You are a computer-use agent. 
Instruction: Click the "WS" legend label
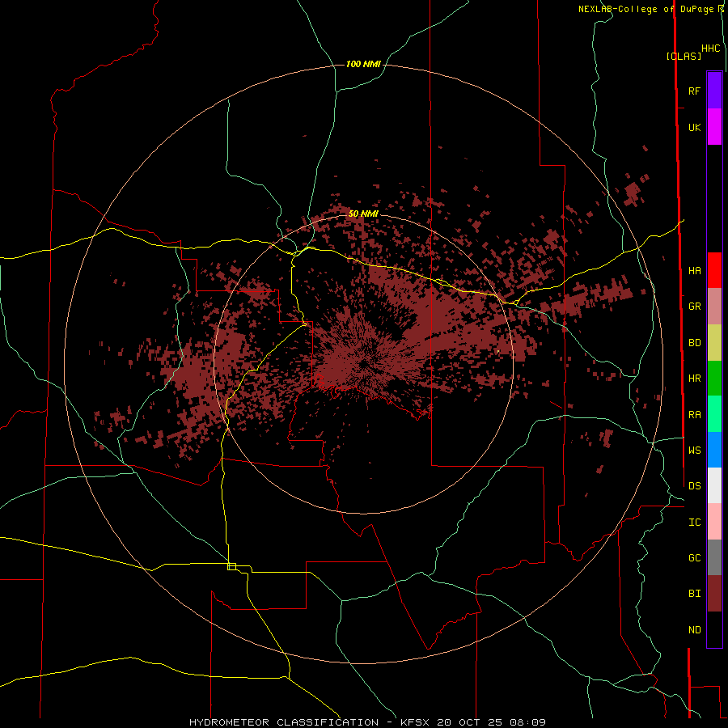(x=694, y=451)
